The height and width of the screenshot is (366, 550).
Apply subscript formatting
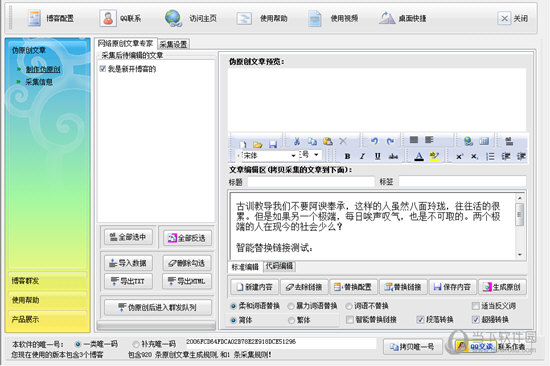coord(474,156)
